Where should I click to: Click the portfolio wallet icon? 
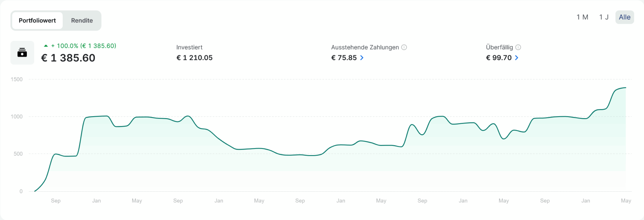(22, 53)
